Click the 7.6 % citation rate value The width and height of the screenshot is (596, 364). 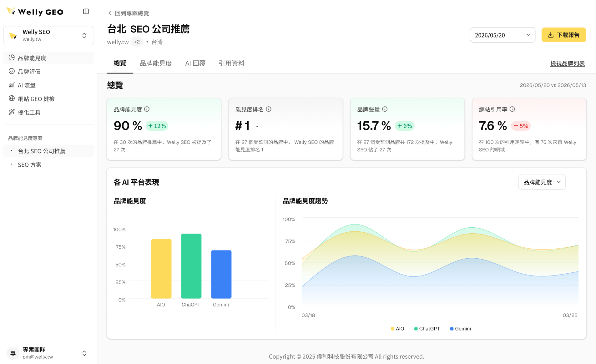493,126
